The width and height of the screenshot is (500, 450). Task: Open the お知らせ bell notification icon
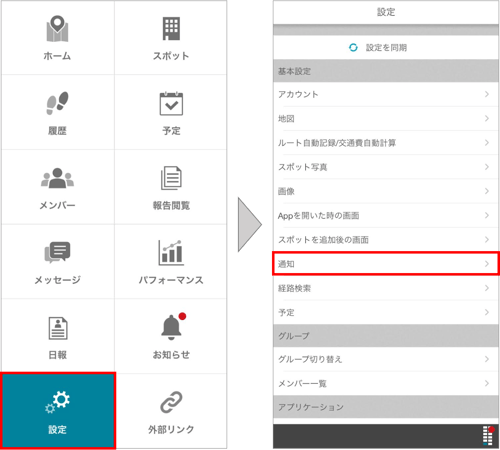tap(173, 326)
